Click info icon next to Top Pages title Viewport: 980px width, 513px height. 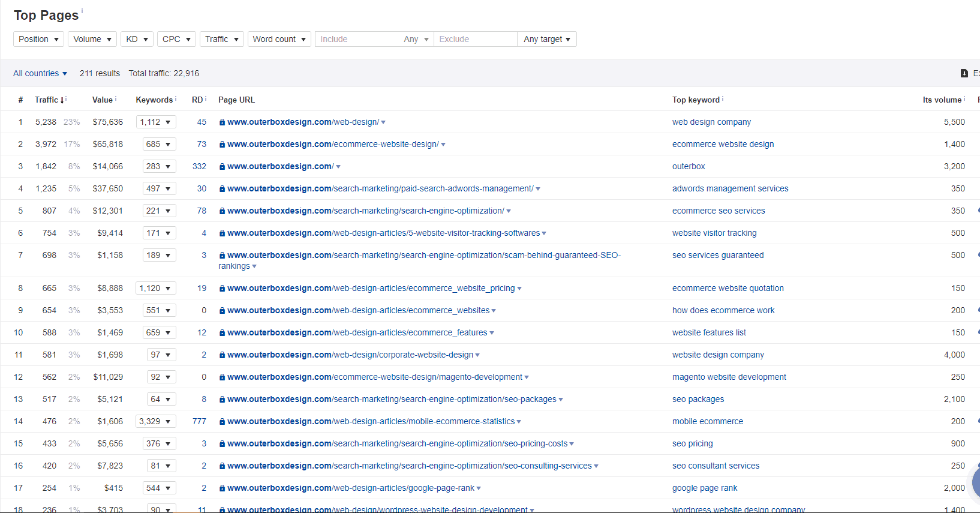click(82, 11)
